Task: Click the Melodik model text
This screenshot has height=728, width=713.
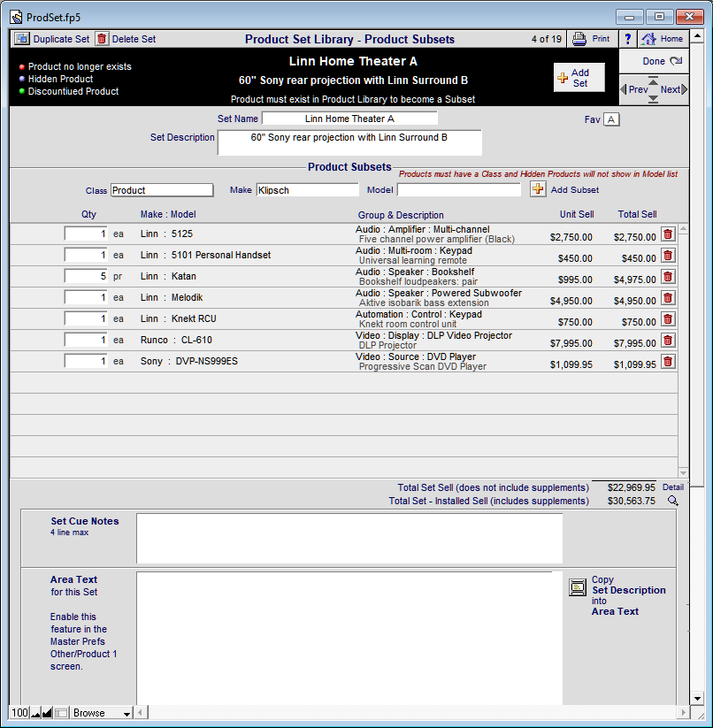Action: point(187,297)
